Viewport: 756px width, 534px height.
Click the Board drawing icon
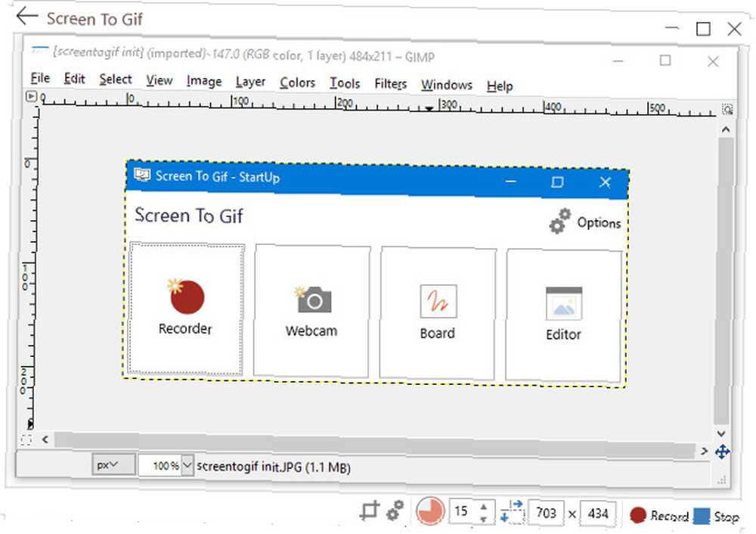point(438,302)
